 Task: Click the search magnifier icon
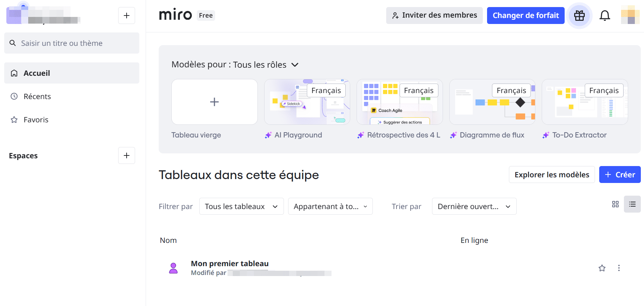[x=13, y=43]
